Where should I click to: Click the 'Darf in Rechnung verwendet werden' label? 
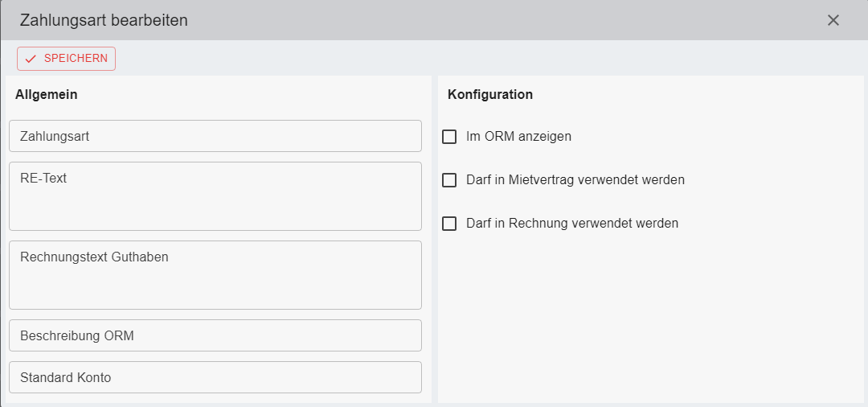tap(571, 224)
